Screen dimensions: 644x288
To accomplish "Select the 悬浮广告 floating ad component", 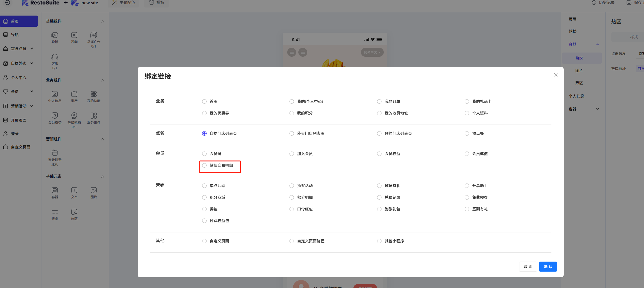I will click(94, 35).
